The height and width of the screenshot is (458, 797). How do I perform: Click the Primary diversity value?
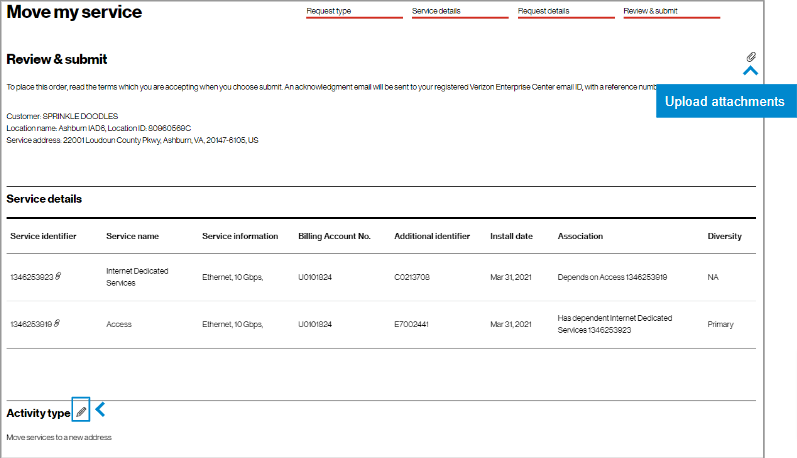click(720, 324)
